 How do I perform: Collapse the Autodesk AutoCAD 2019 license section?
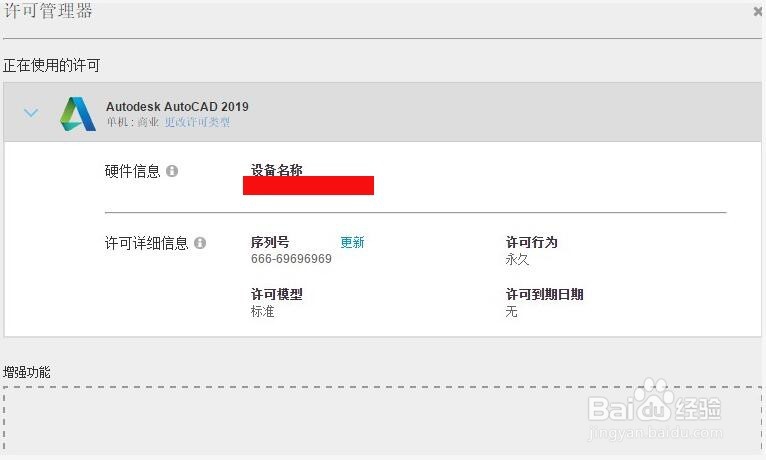(x=31, y=113)
